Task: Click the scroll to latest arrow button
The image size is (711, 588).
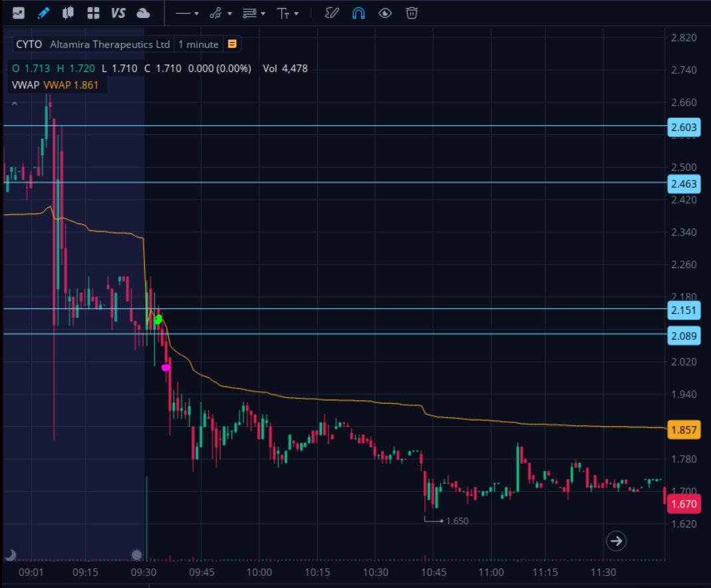Action: 617,541
